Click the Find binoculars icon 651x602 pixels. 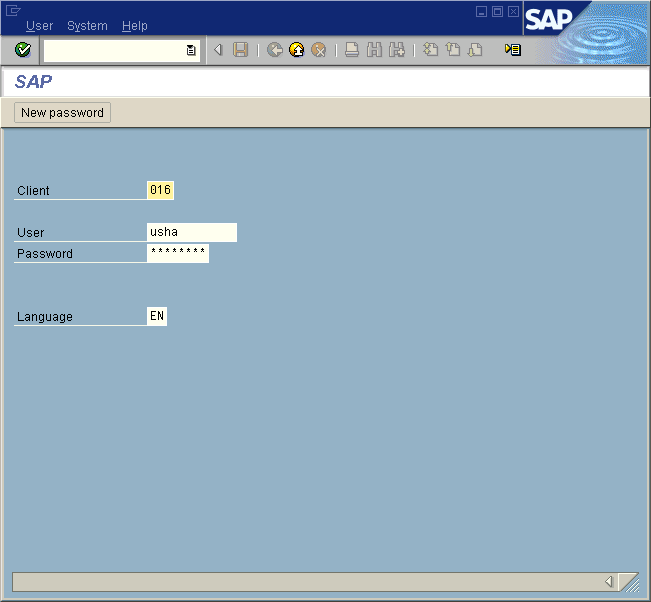(374, 50)
